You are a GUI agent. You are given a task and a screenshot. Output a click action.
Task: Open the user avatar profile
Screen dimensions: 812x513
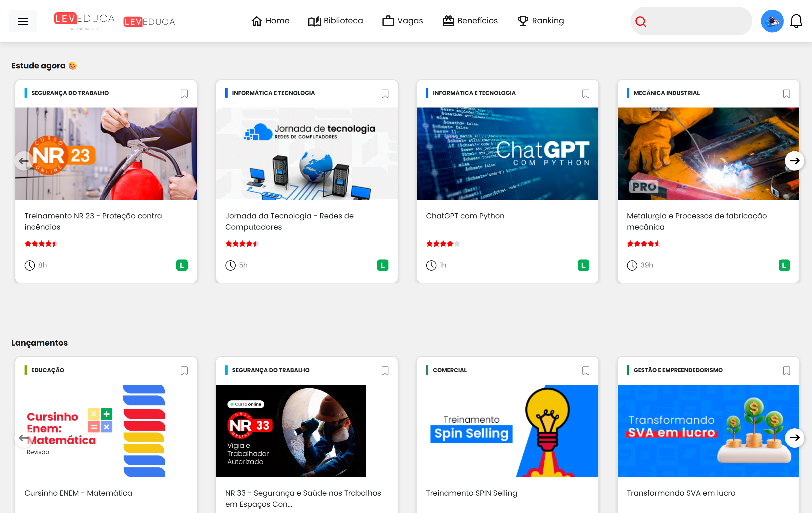772,21
